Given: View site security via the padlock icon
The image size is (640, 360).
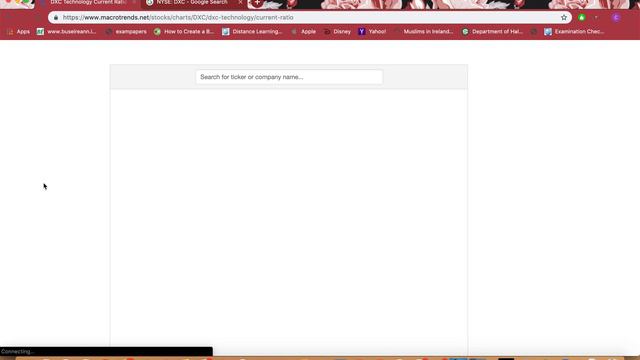Looking at the screenshot, I should coord(56,18).
